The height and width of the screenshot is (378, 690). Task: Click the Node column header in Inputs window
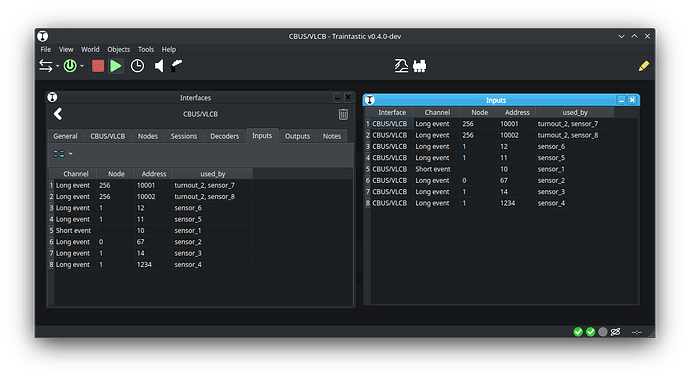coord(479,112)
